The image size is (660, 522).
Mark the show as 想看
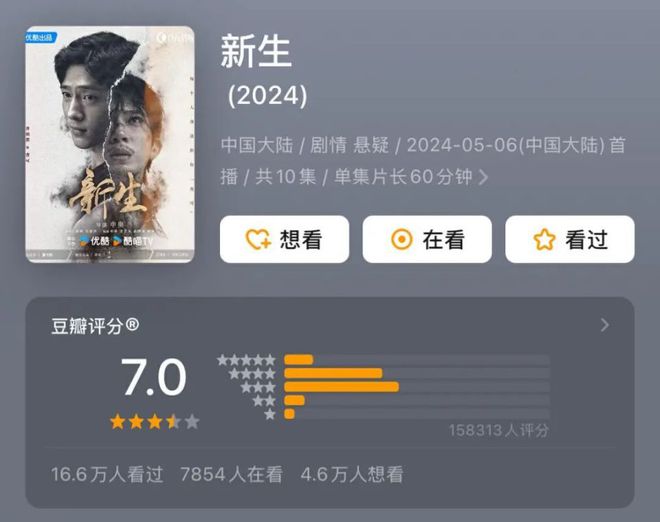pyautogui.click(x=284, y=239)
